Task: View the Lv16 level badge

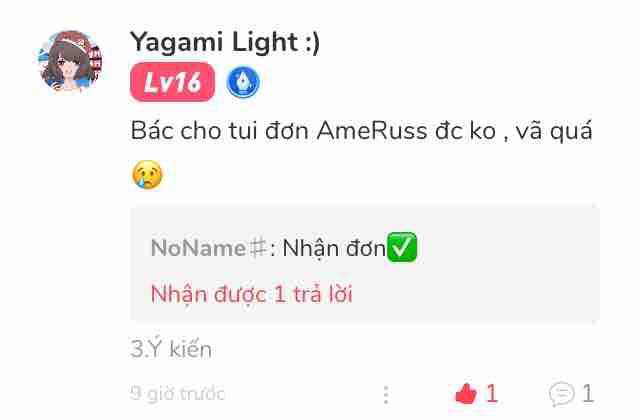Action: [172, 82]
